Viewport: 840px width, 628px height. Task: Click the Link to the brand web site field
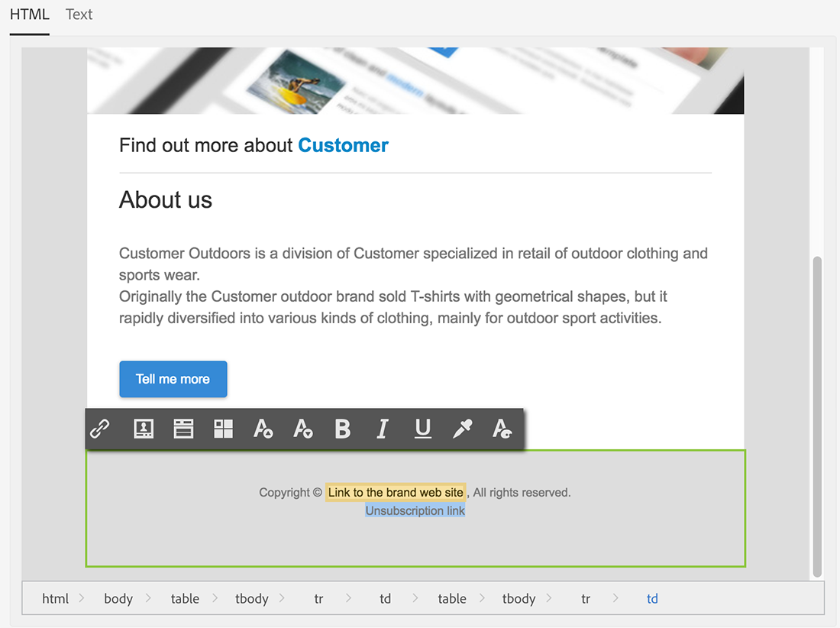[396, 492]
